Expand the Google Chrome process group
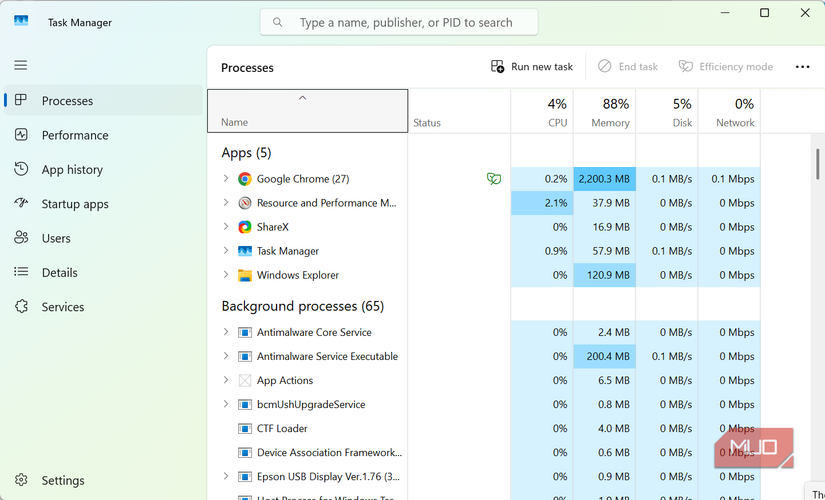The height and width of the screenshot is (500, 825). tap(226, 179)
